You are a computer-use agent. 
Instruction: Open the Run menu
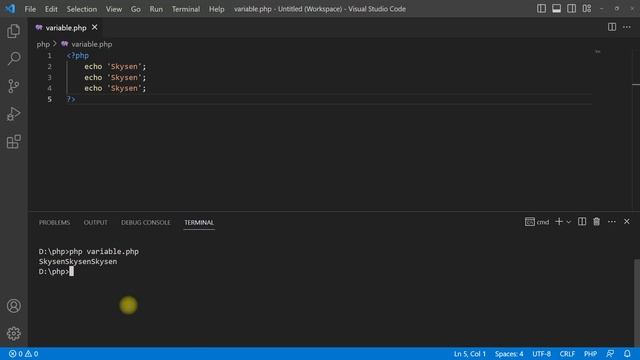pos(156,9)
